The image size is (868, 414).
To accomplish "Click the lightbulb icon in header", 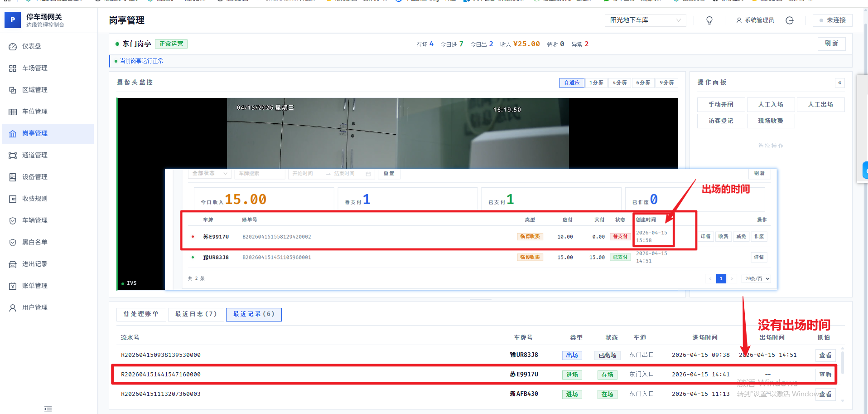I will [709, 20].
